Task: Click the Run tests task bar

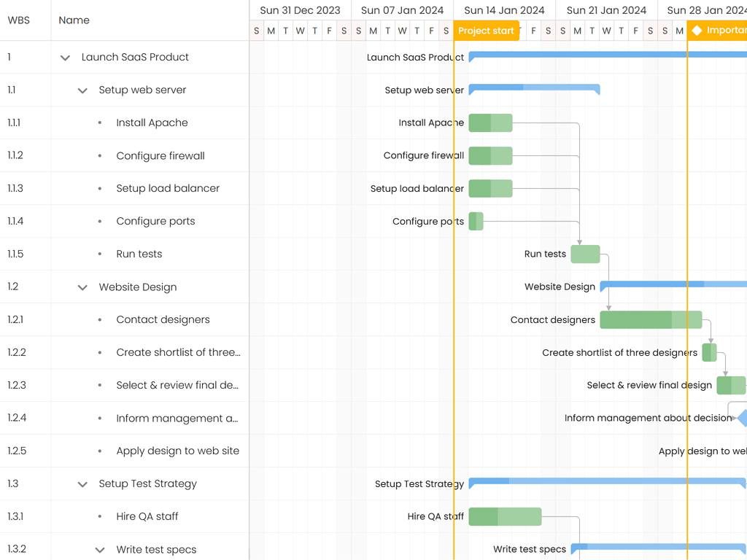Action: click(x=585, y=254)
